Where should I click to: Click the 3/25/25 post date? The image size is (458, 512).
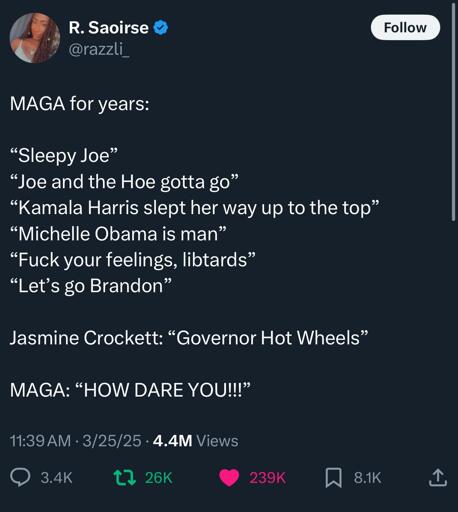click(112, 441)
